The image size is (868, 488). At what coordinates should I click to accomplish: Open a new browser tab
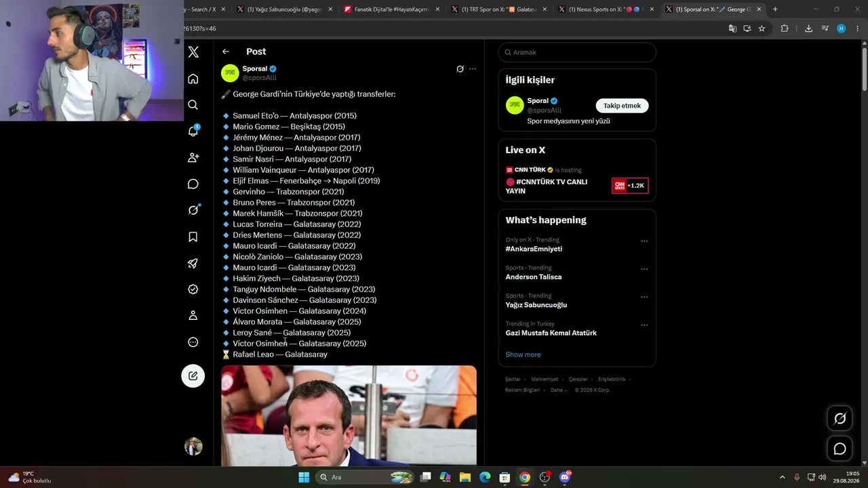[x=775, y=9]
